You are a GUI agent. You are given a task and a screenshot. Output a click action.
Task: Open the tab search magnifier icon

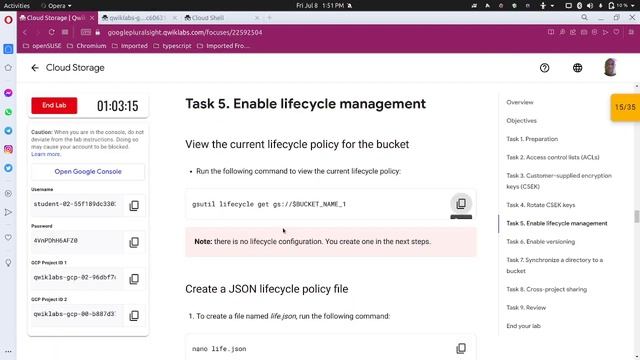pos(584,18)
